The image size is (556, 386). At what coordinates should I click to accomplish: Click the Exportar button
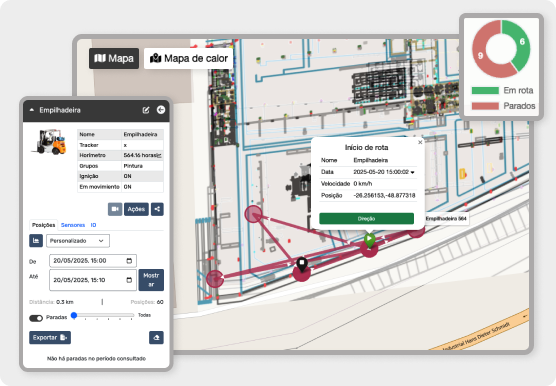[50, 337]
